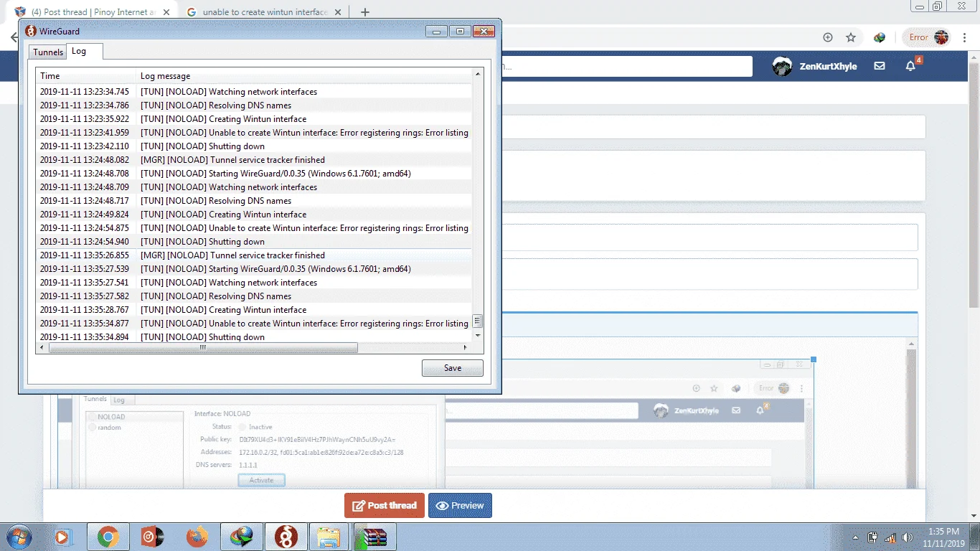This screenshot has width=980, height=551.
Task: Open the notifications bell showing 4 alerts
Action: (911, 66)
